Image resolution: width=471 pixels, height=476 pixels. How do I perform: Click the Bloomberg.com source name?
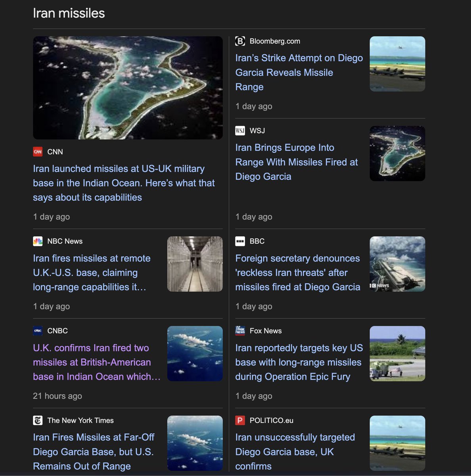pos(275,41)
